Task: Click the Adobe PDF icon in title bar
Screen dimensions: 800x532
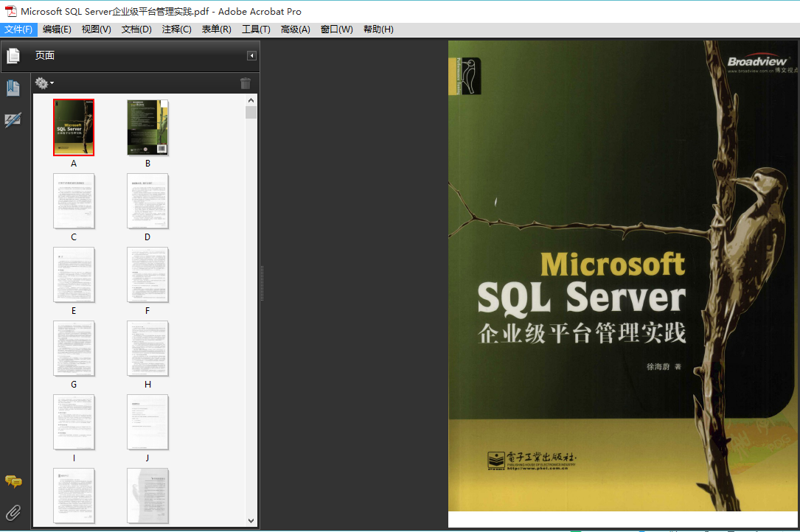Action: point(11,11)
